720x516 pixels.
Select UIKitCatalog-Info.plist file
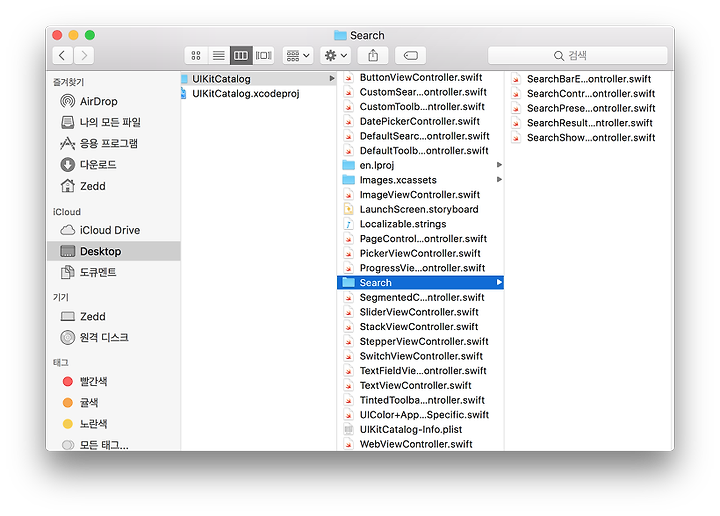point(420,430)
